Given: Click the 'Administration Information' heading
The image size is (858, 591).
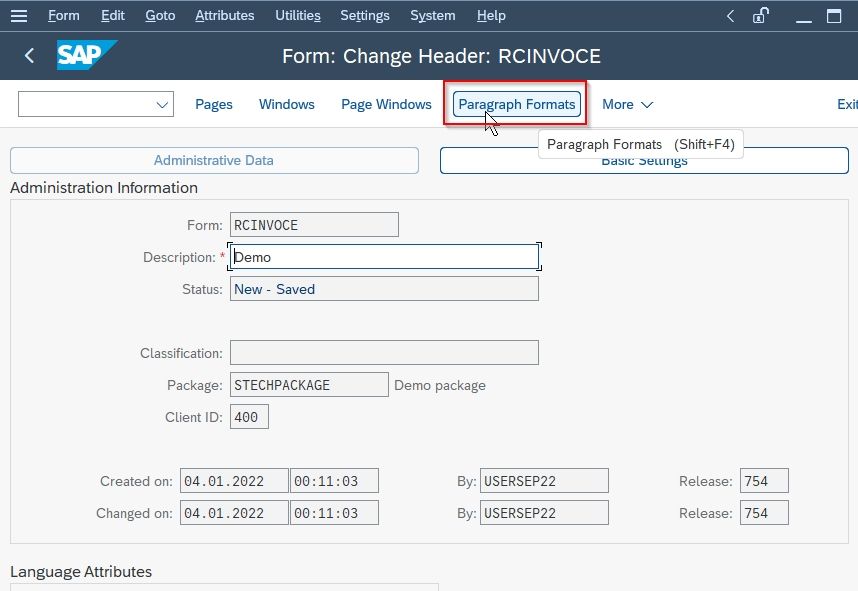Looking at the screenshot, I should (104, 188).
